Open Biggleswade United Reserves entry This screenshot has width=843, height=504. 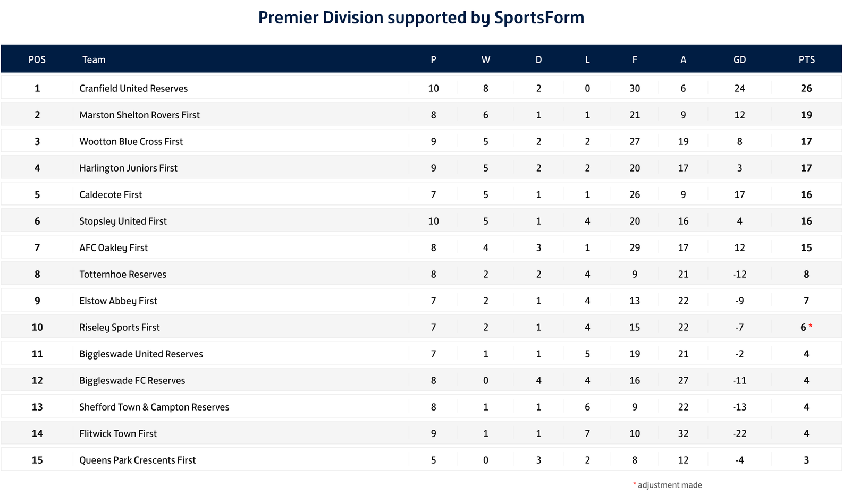(x=141, y=354)
